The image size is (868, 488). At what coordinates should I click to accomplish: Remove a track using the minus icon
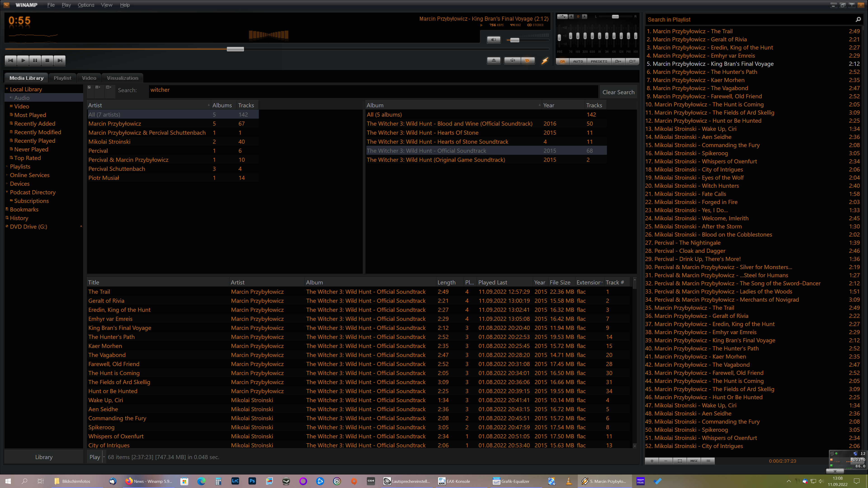pyautogui.click(x=665, y=461)
